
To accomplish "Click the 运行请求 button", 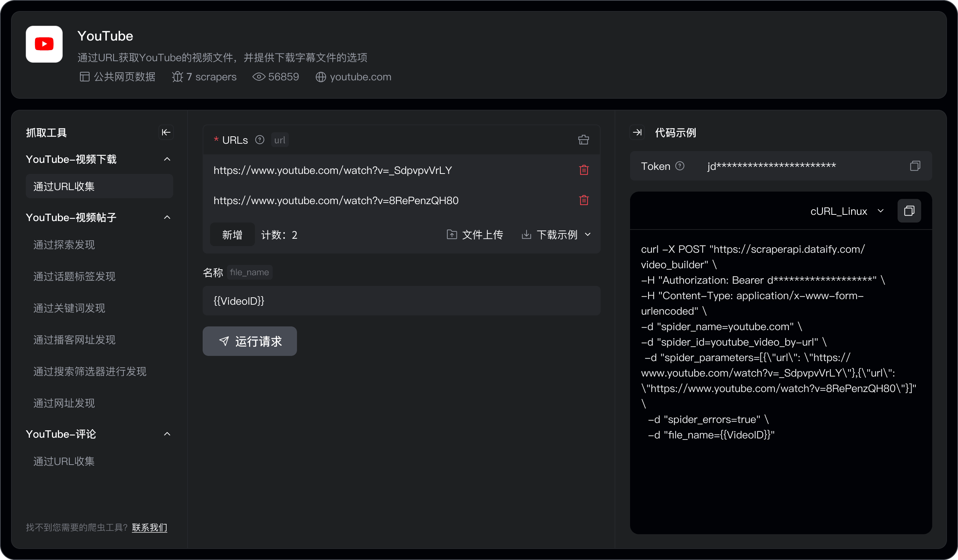I will (250, 341).
